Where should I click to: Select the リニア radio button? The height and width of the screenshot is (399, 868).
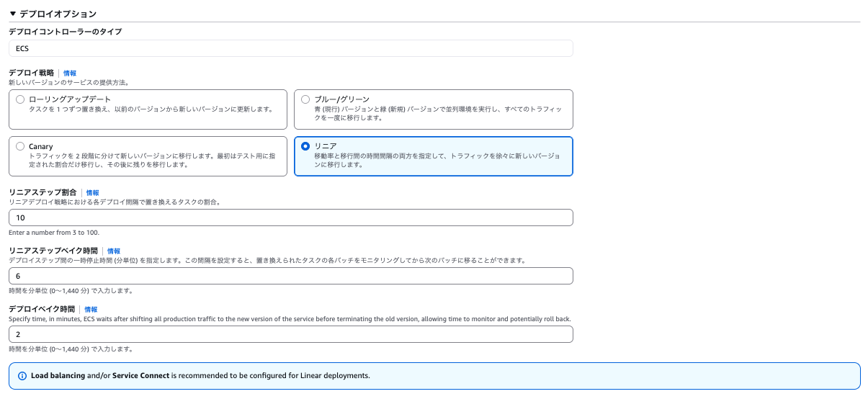[306, 146]
